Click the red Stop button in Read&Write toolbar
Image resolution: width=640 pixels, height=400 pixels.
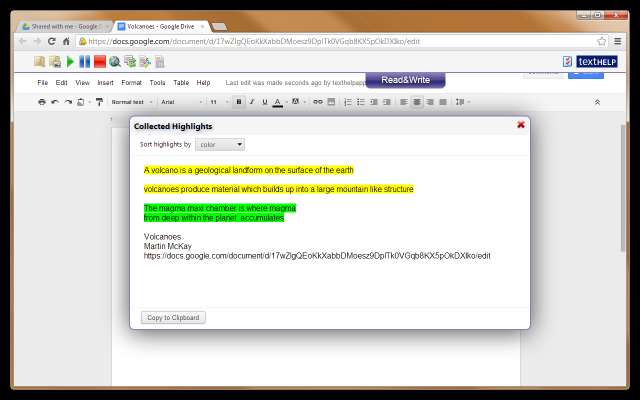tap(100, 62)
